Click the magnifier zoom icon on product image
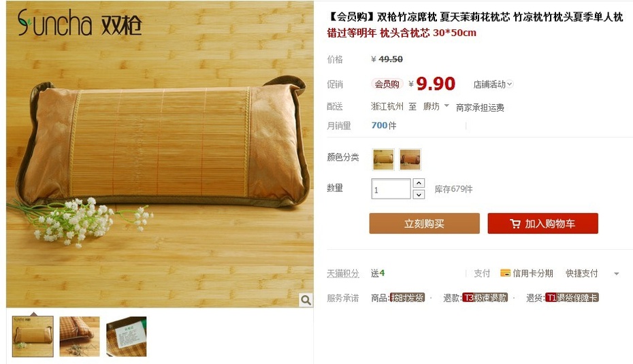 pyautogui.click(x=306, y=300)
